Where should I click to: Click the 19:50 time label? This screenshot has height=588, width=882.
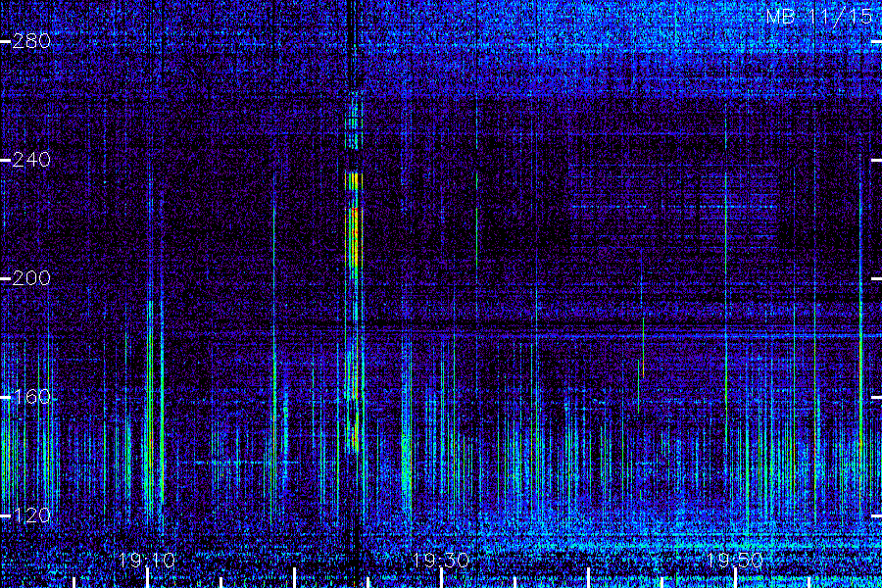tap(735, 560)
